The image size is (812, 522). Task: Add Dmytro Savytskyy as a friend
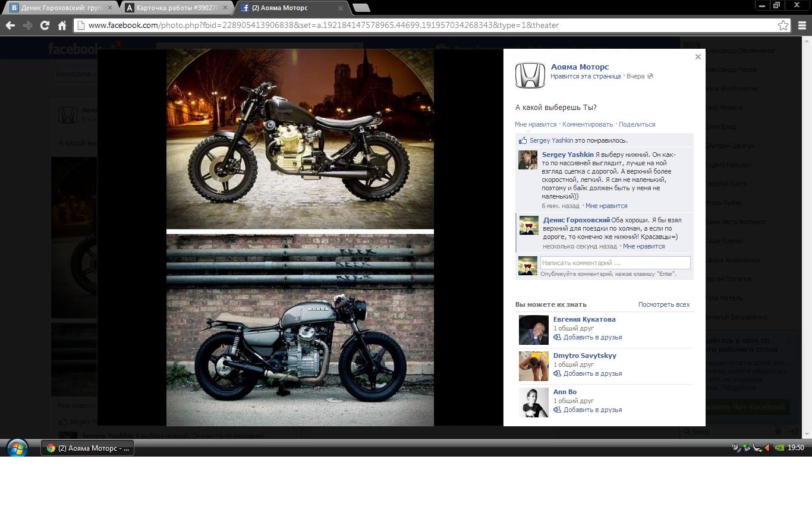(x=588, y=373)
